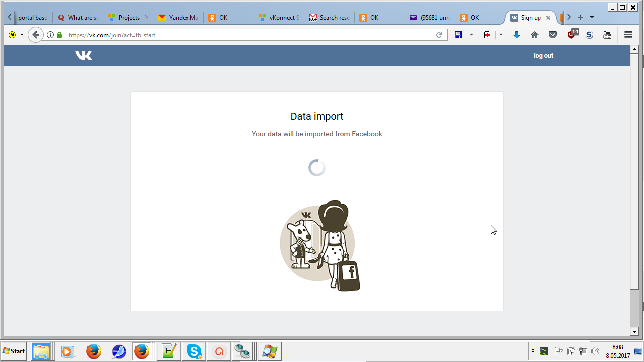This screenshot has height=362, width=644.
Task: Click the Show desktop button in the tray
Action: click(637, 351)
